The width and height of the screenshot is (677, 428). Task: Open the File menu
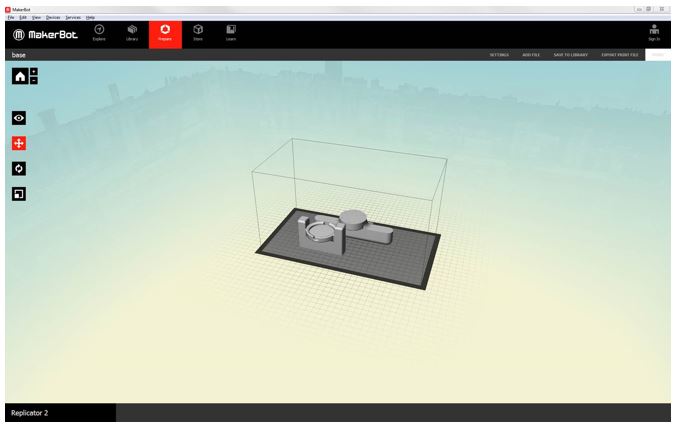tap(10, 17)
